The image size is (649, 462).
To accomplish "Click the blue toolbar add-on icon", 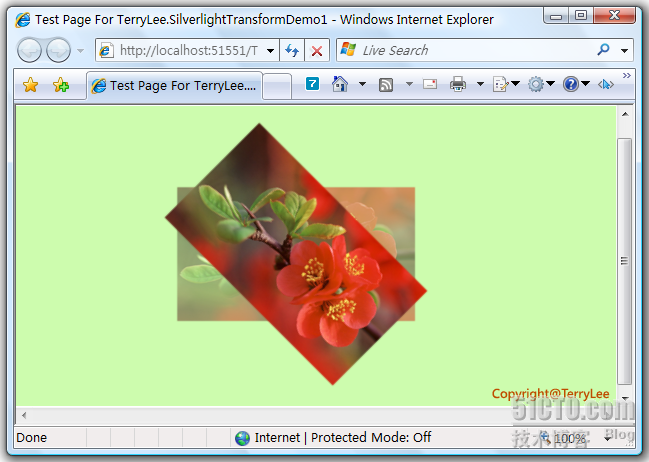I will coord(312,84).
